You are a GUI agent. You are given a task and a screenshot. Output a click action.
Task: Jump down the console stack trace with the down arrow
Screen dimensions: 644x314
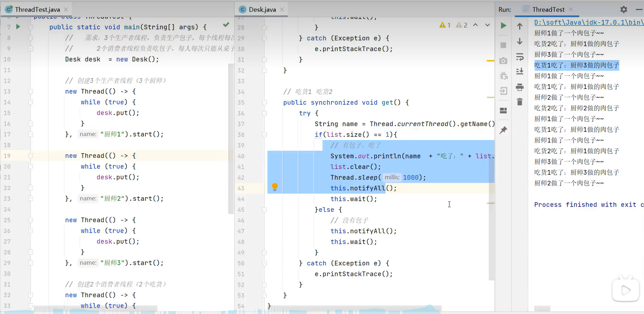point(520,41)
